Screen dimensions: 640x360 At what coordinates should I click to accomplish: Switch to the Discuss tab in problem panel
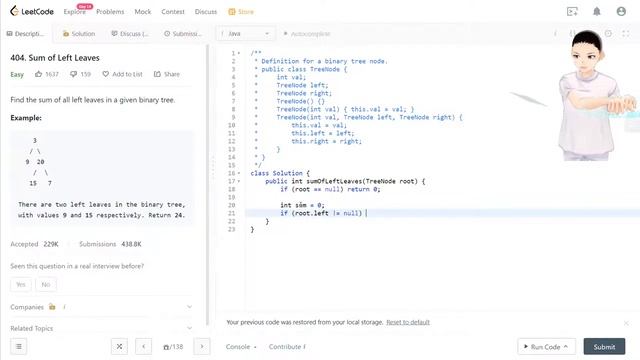[130, 33]
